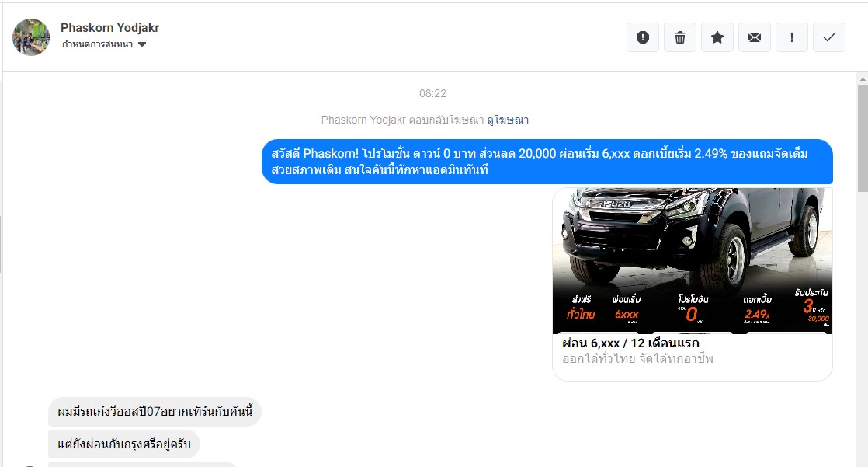Click the scrollbar up arrow
This screenshot has width=868, height=467.
pyautogui.click(x=863, y=79)
